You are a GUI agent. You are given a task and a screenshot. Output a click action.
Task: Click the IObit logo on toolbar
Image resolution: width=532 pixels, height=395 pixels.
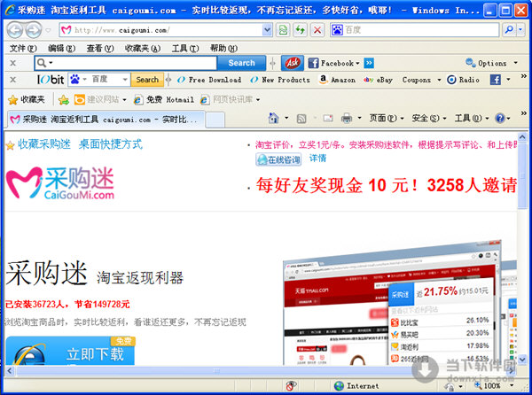click(51, 80)
